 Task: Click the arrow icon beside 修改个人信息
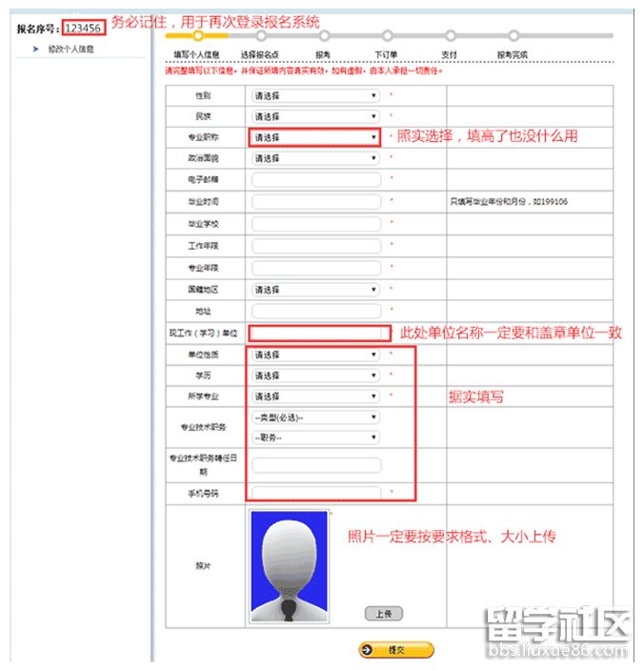click(34, 49)
